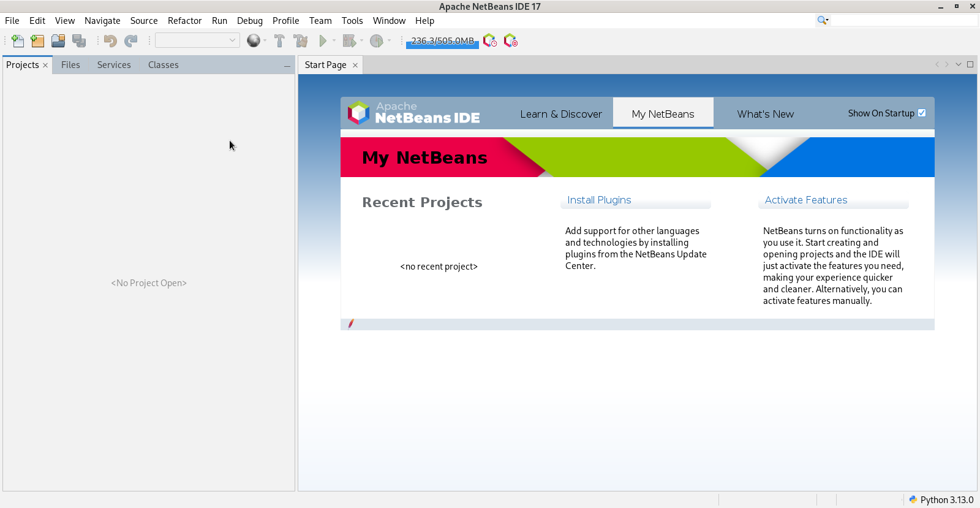Image resolution: width=980 pixels, height=508 pixels.
Task: Click the Python icon in status bar
Action: click(913, 499)
